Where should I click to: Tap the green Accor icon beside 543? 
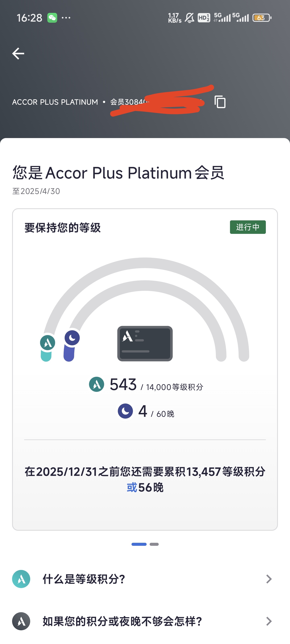(97, 384)
